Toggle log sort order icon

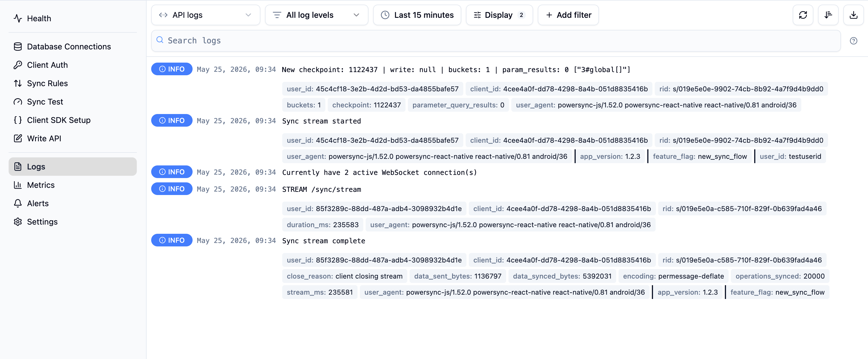coord(828,15)
